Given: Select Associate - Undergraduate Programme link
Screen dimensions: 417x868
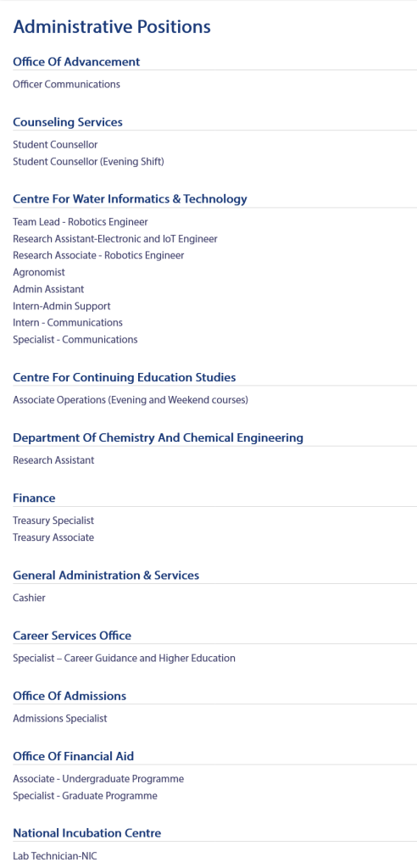Looking at the screenshot, I should click(98, 779).
